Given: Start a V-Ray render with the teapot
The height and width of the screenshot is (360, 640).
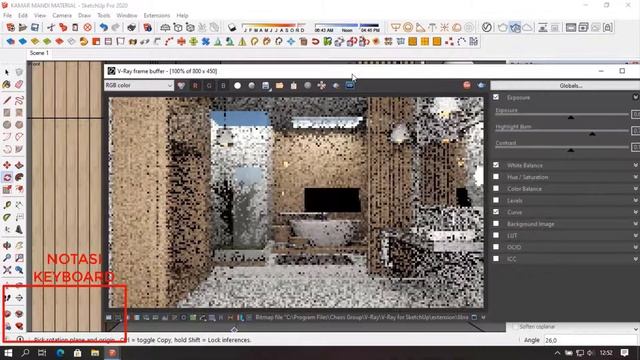Looking at the screenshot, I should coord(502,27).
